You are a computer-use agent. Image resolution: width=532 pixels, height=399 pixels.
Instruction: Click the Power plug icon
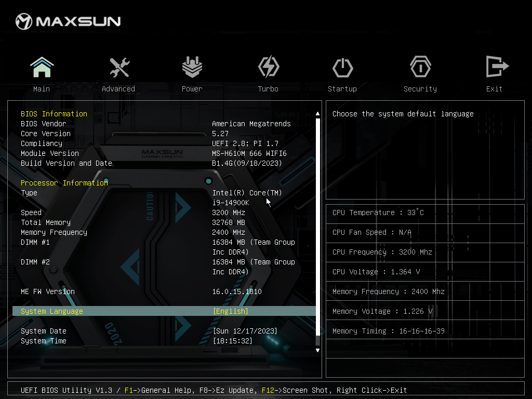click(192, 67)
